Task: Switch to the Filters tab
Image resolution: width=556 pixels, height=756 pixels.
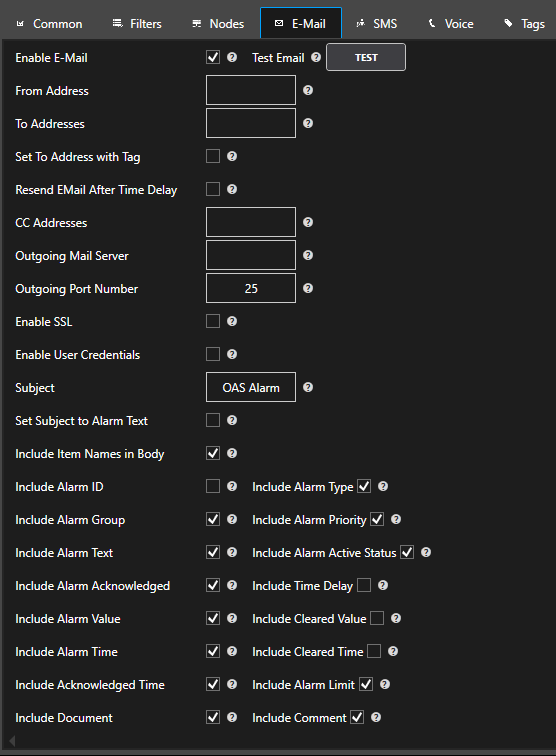Action: pyautogui.click(x=137, y=24)
